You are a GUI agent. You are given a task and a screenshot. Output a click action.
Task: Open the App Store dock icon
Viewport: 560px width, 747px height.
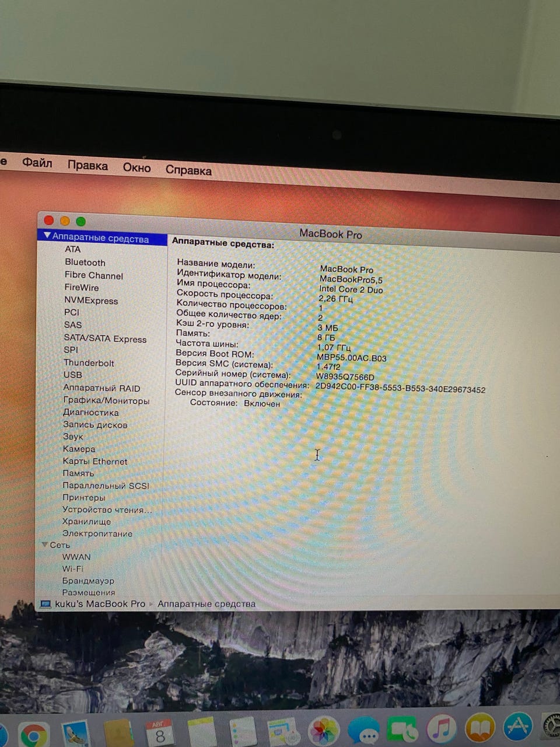pos(518,727)
